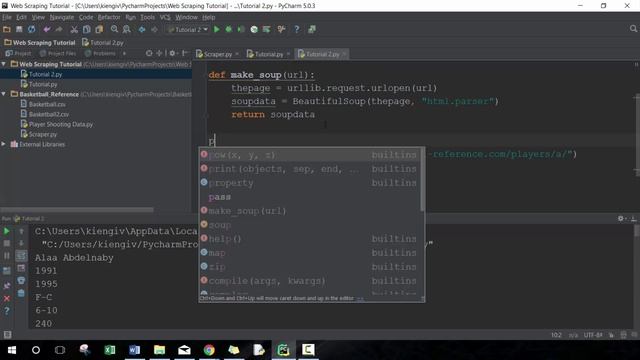Viewport: 640px width, 360px height.
Task: Expand the External Libraries node
Action: [4, 144]
